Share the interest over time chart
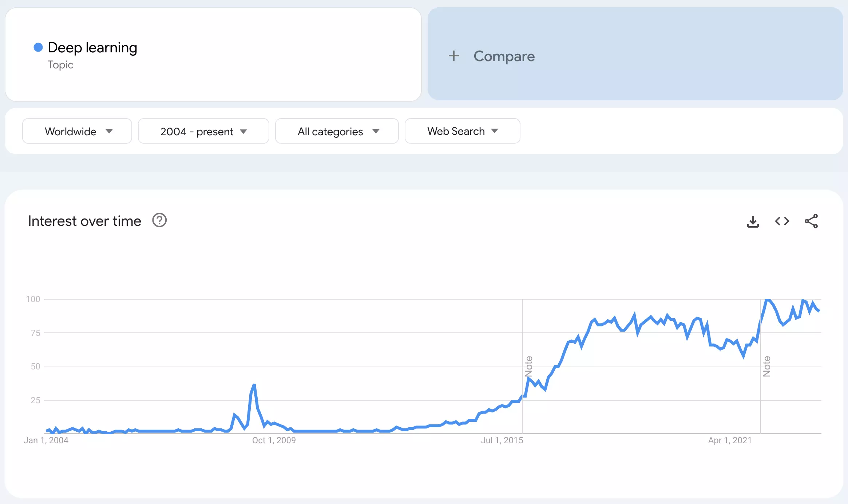Image resolution: width=848 pixels, height=504 pixels. pyautogui.click(x=811, y=221)
